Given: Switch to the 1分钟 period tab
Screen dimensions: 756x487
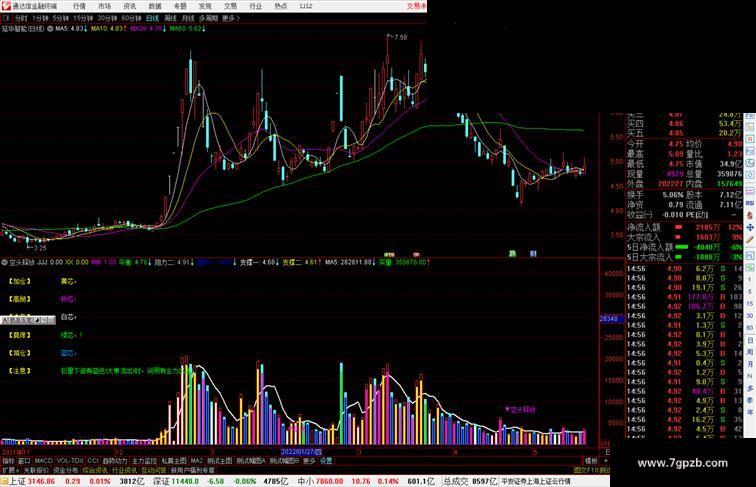Looking at the screenshot, I should [x=40, y=18].
